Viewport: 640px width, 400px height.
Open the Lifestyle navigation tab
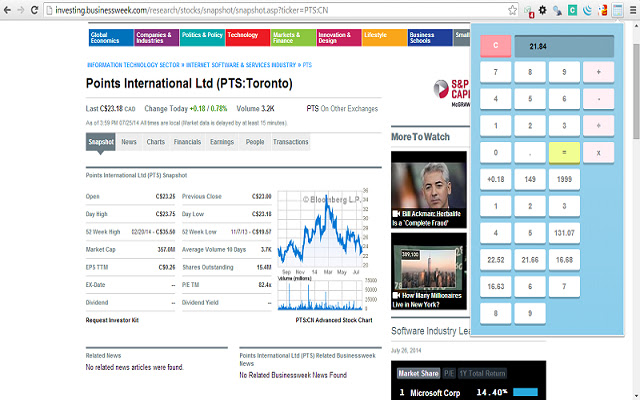click(x=384, y=38)
